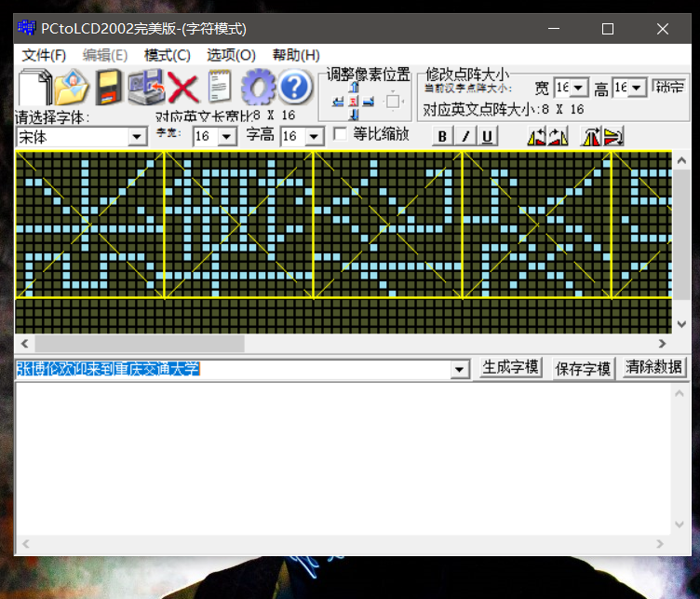Viewport: 700px width, 599px height.
Task: Open the 字高 character height dropdown
Action: point(315,136)
